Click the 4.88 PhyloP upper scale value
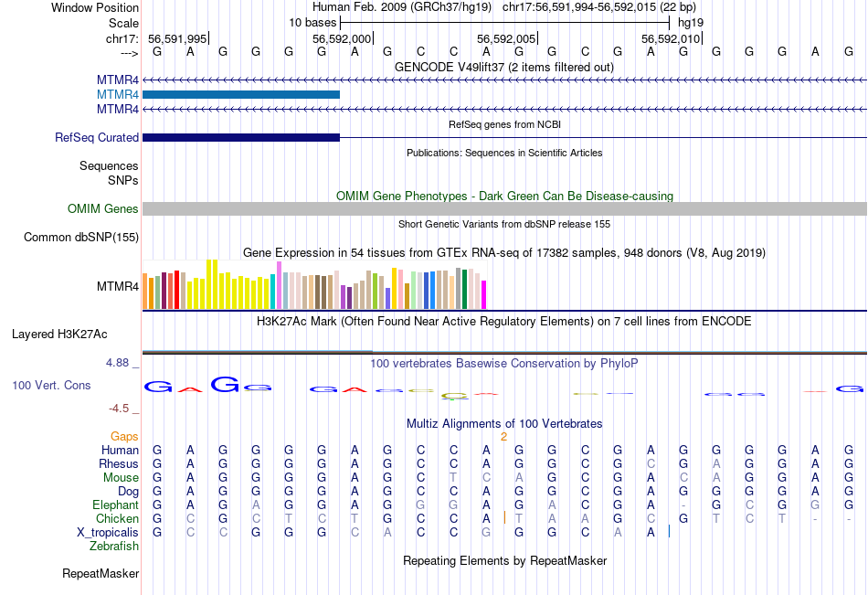Screen dimensions: 868x595 (117, 363)
